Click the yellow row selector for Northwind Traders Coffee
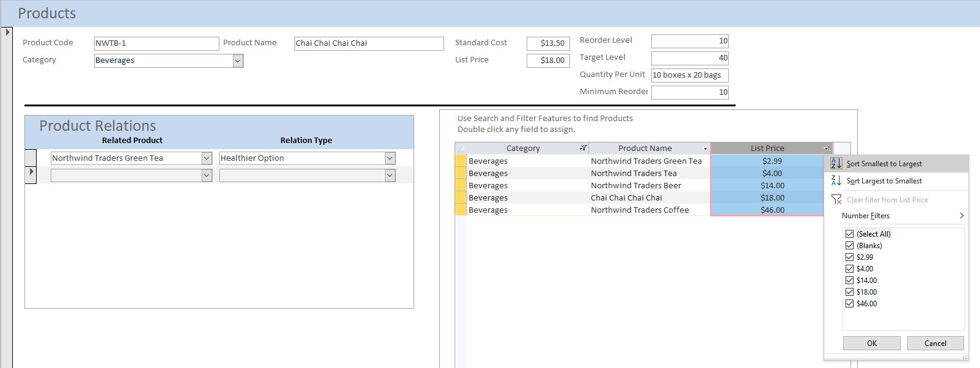980x368 pixels. tap(461, 210)
